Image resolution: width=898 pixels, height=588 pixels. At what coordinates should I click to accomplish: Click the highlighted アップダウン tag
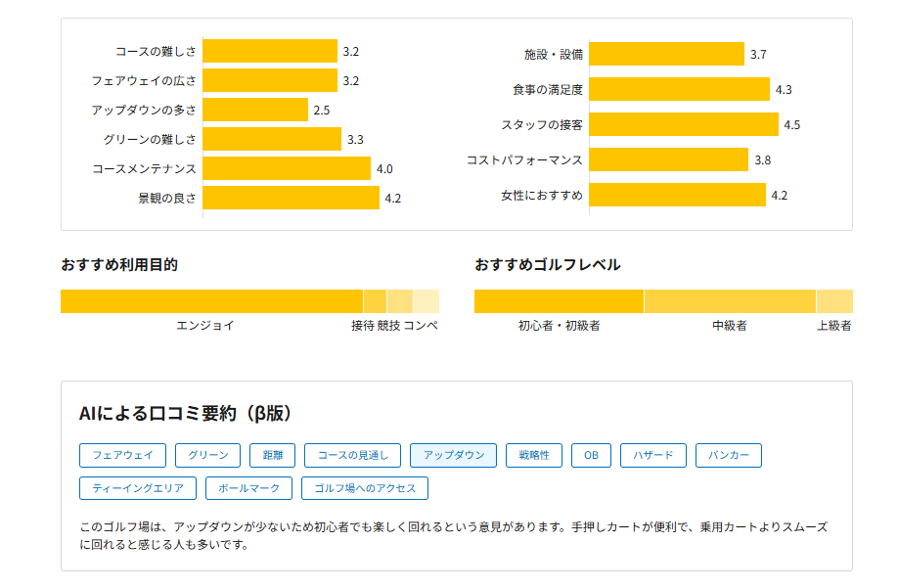[454, 455]
